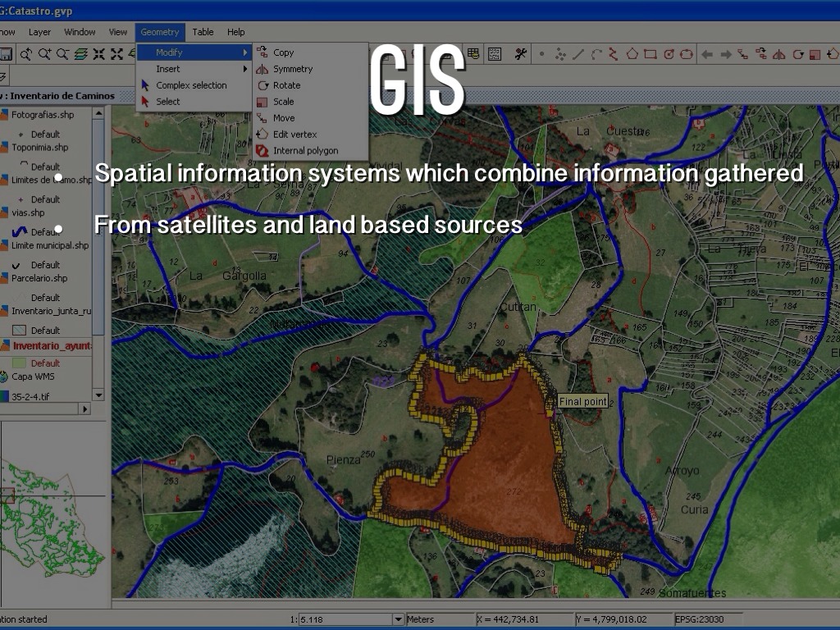This screenshot has height=630, width=840.
Task: Select the Parcelario.shp layer
Action: (39, 278)
